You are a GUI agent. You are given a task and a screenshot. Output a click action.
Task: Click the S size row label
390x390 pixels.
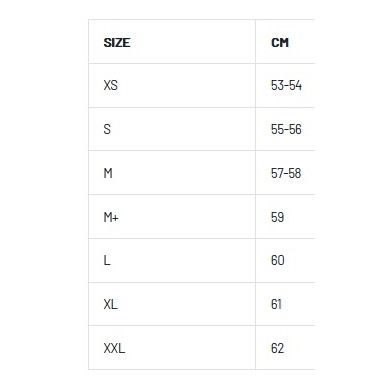click(107, 129)
